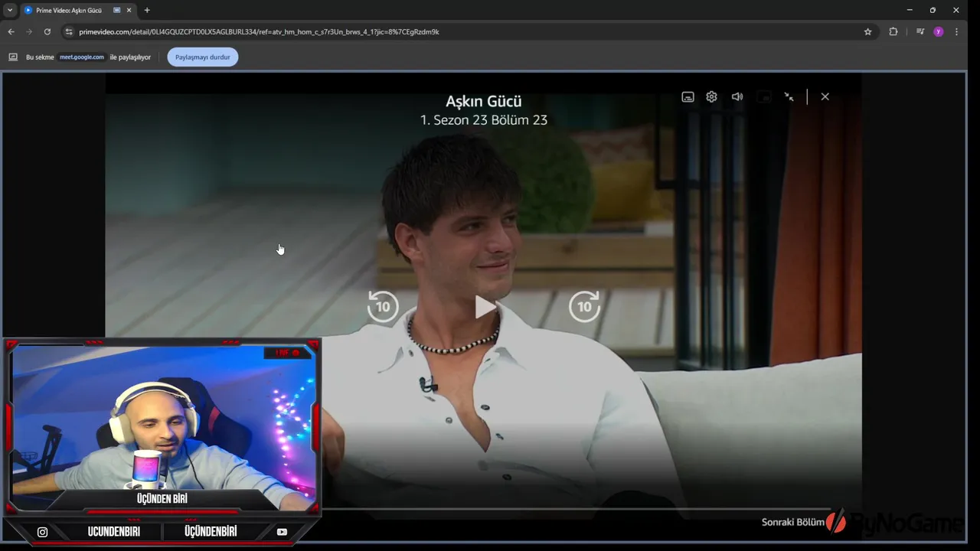Open subtitles and audio options in player
980x551 pixels.
tap(688, 97)
